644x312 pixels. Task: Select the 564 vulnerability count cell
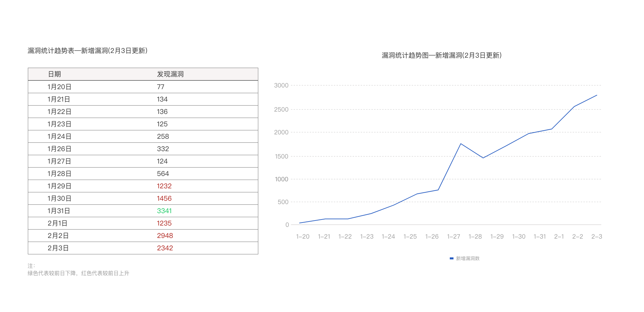163,174
